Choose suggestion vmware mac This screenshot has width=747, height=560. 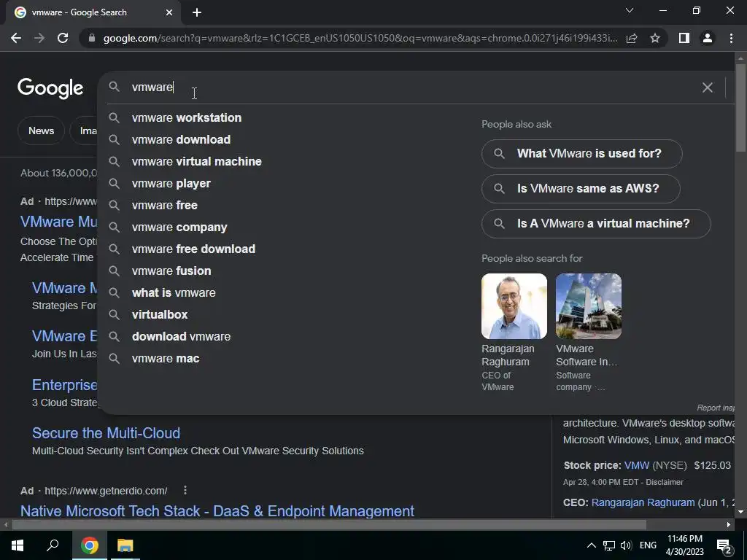pyautogui.click(x=166, y=359)
